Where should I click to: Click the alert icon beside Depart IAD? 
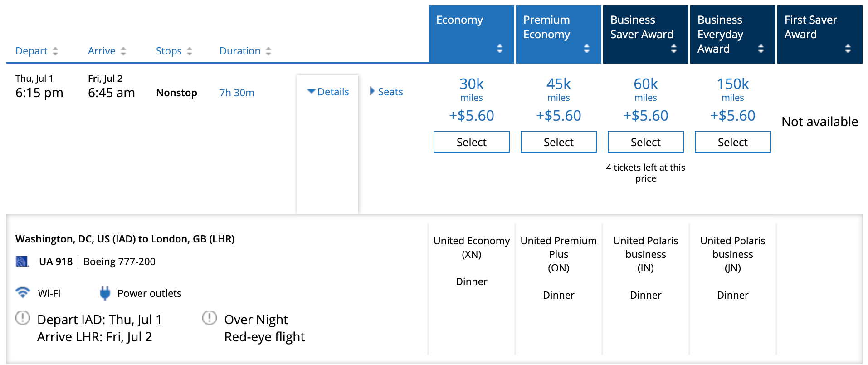(23, 318)
